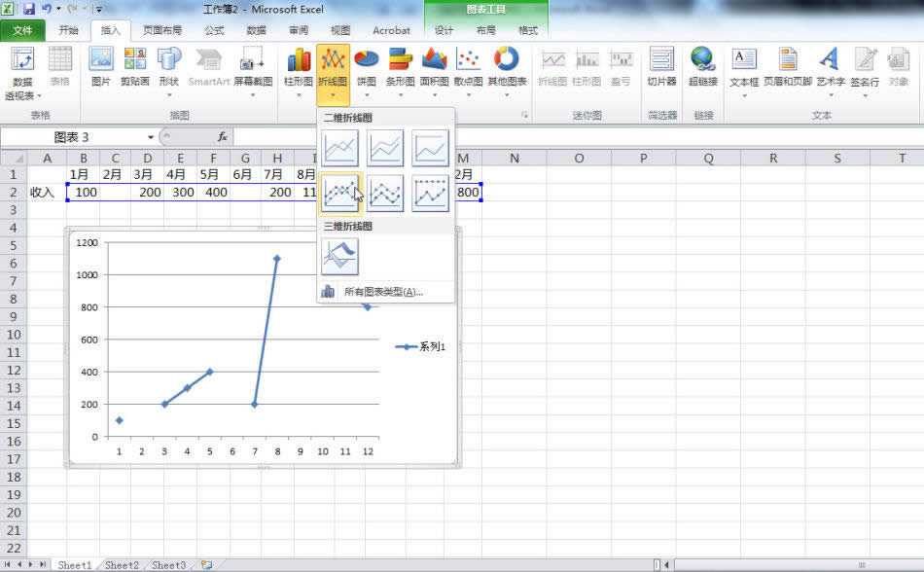This screenshot has height=572, width=924.
Task: Select the stacked line chart thumbnail
Action: [386, 148]
